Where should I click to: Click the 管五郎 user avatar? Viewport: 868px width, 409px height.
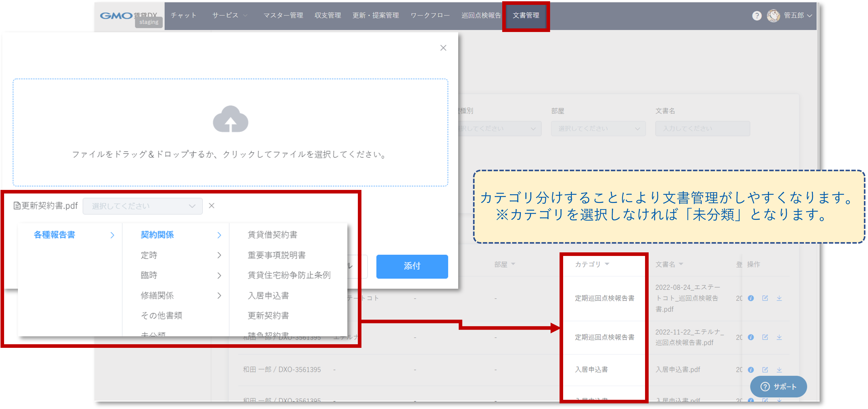tap(773, 16)
